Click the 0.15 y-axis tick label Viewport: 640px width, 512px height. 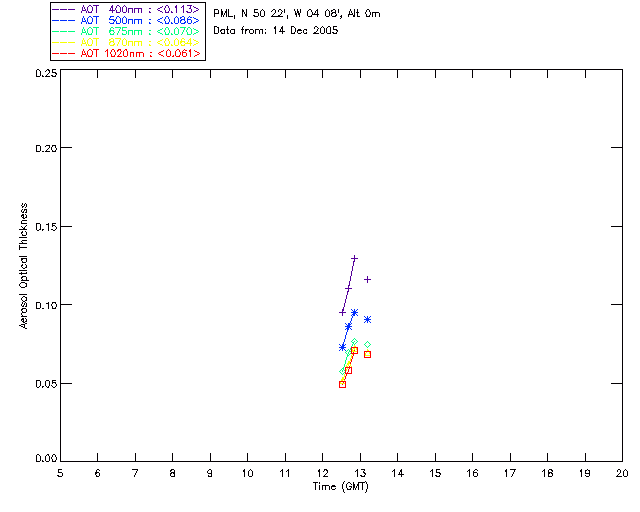pos(46,227)
